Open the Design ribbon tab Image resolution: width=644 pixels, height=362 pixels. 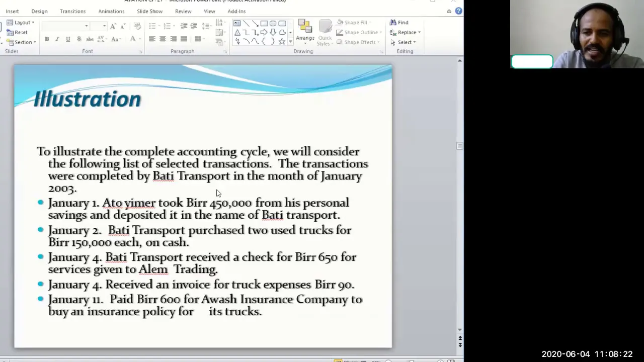(39, 11)
